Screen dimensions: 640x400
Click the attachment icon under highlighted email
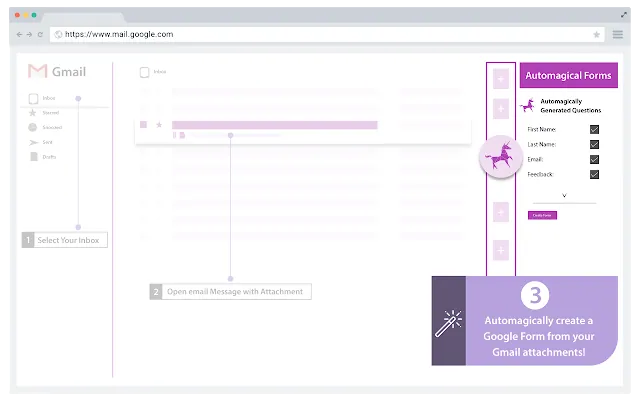point(182,135)
